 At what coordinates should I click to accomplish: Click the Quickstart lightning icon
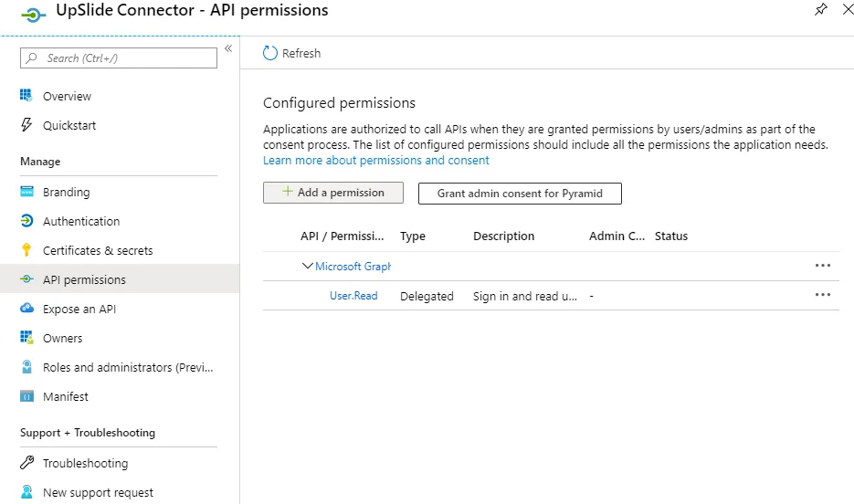[26, 125]
